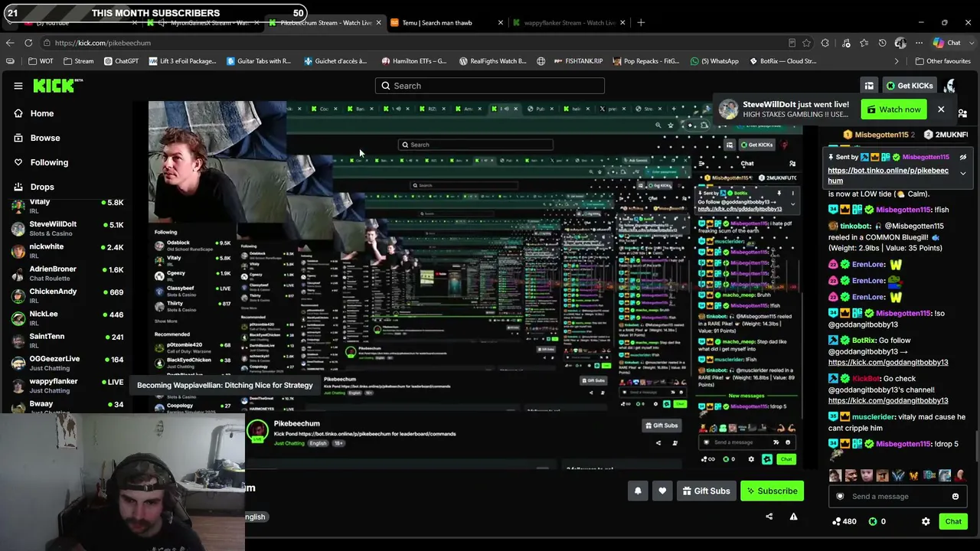
Task: Expand the pinned message chevron
Action: (963, 174)
